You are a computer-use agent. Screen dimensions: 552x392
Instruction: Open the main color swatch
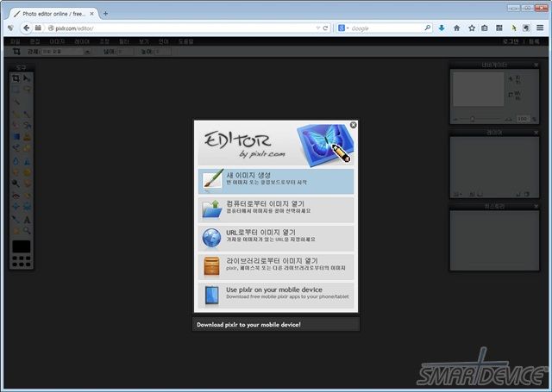click(x=22, y=246)
